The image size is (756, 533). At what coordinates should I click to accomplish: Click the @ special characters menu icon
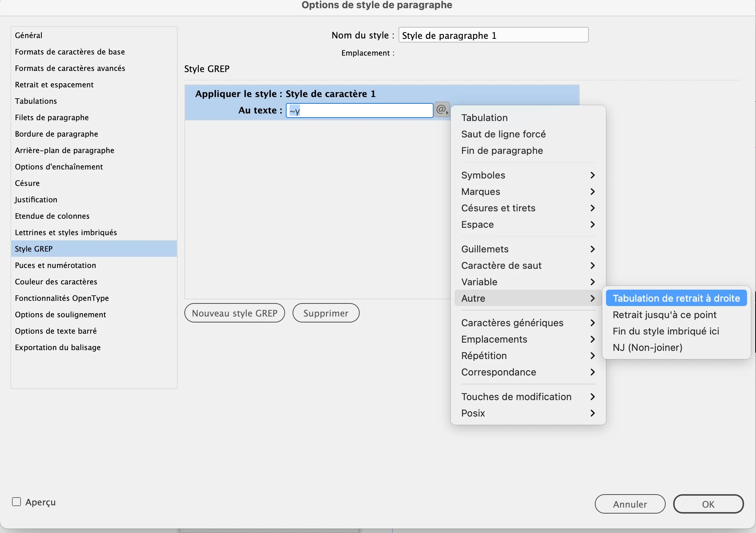tap(442, 110)
